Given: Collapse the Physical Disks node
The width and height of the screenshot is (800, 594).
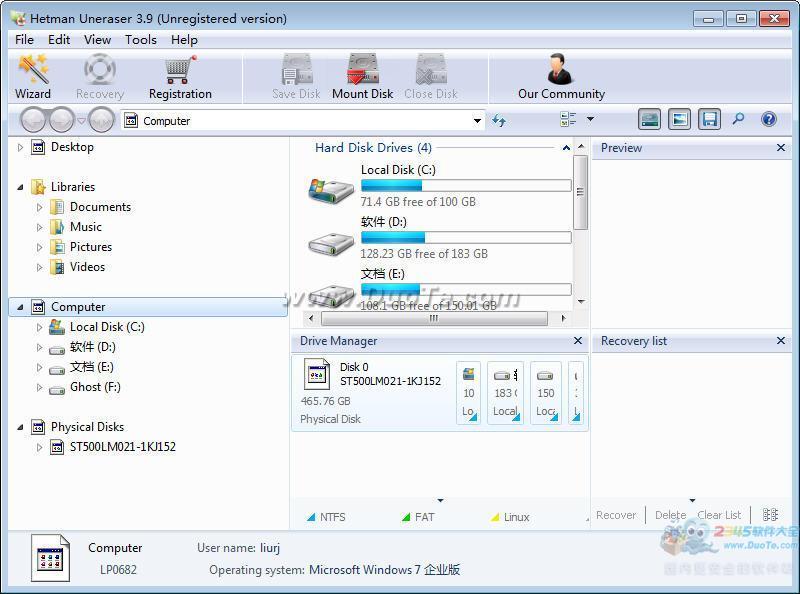Looking at the screenshot, I should pos(20,427).
